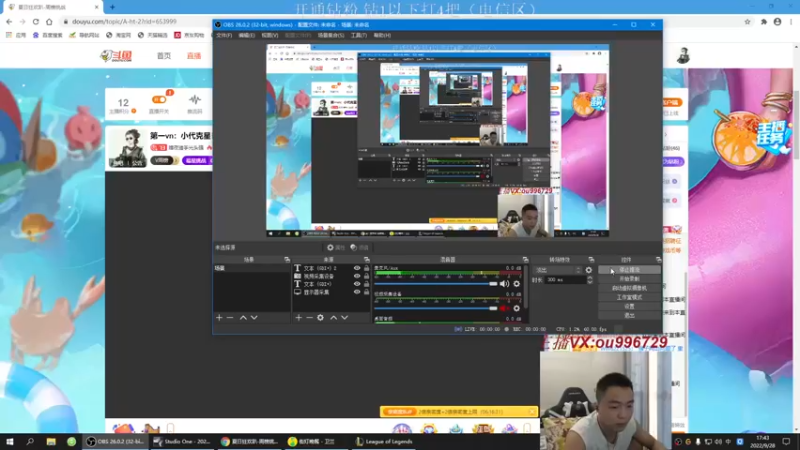Remove the selected scene with the minus icon
800x450 pixels.
[x=230, y=317]
